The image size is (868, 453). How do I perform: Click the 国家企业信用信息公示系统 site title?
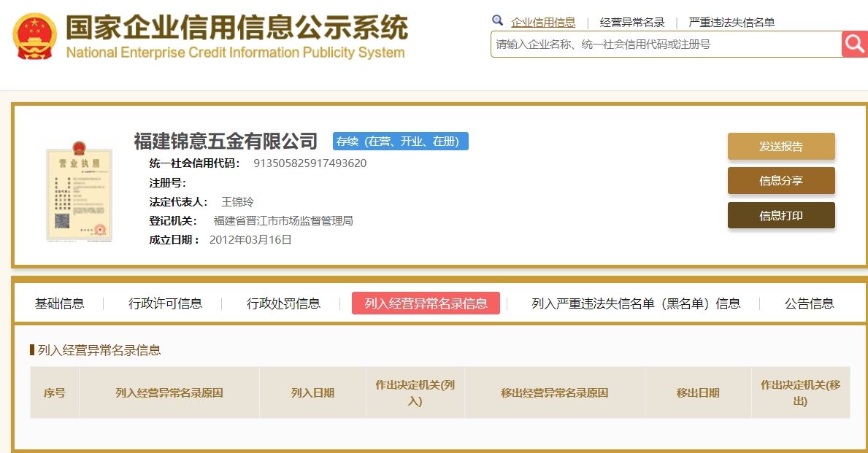[237, 28]
